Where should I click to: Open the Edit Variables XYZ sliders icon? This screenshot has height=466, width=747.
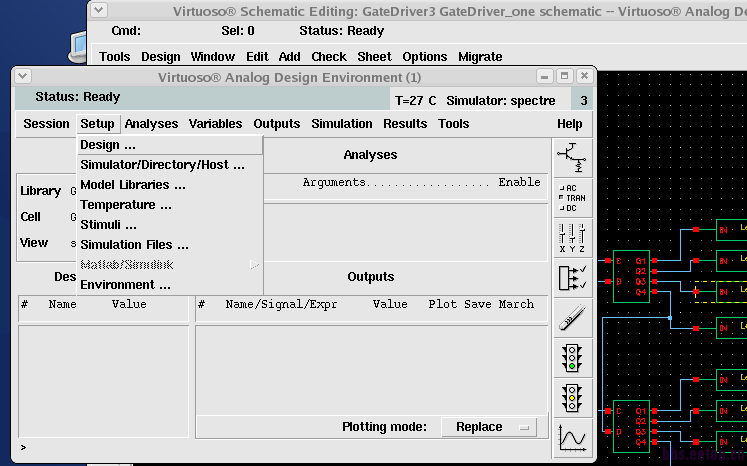(572, 238)
